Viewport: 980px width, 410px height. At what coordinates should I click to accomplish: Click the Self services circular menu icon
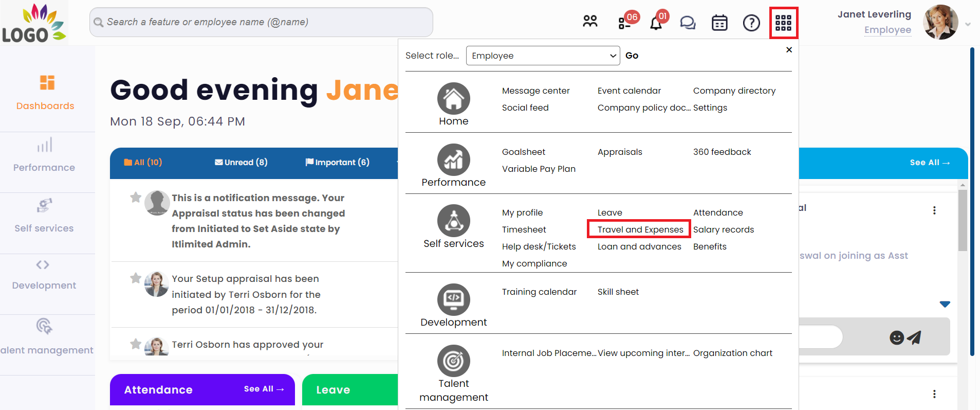(x=453, y=221)
